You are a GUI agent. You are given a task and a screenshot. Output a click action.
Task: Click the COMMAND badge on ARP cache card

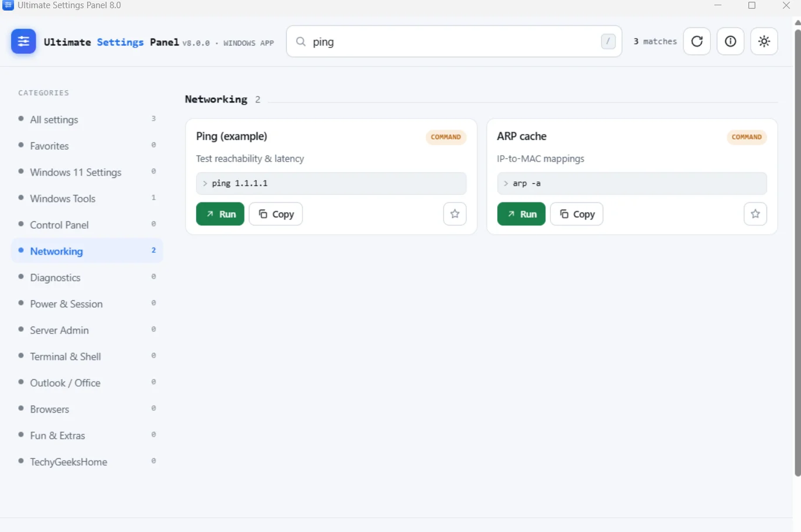(747, 137)
